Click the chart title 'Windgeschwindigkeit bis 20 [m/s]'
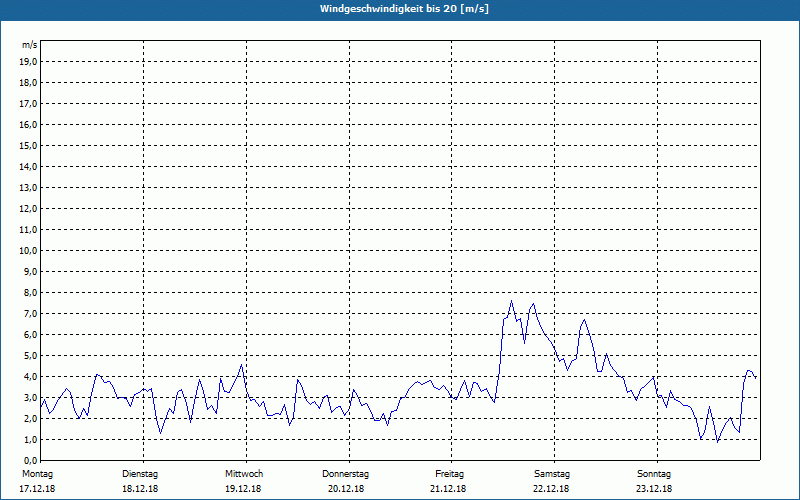The width and height of the screenshot is (800, 500). pyautogui.click(x=404, y=9)
